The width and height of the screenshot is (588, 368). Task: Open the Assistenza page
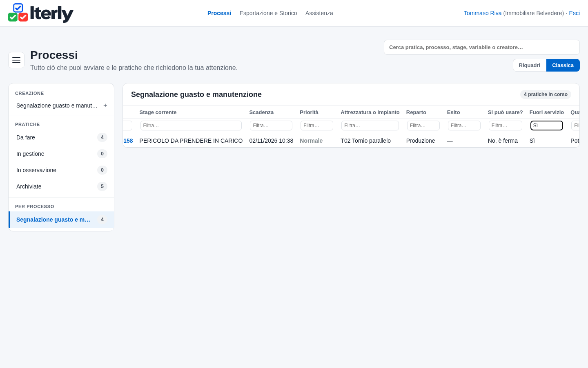coord(319,13)
